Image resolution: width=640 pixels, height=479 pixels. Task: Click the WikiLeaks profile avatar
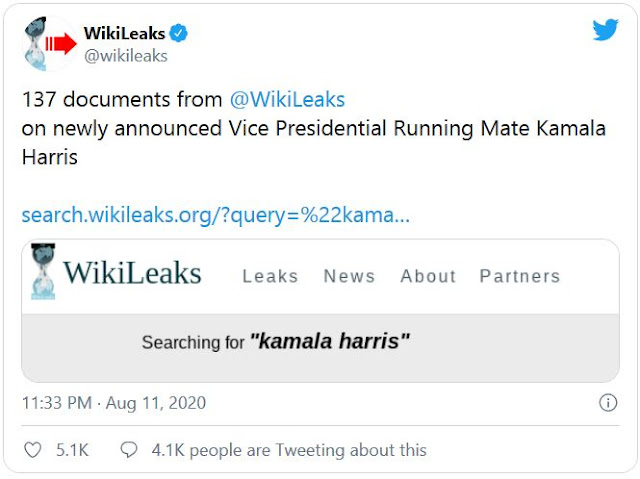[x=47, y=44]
